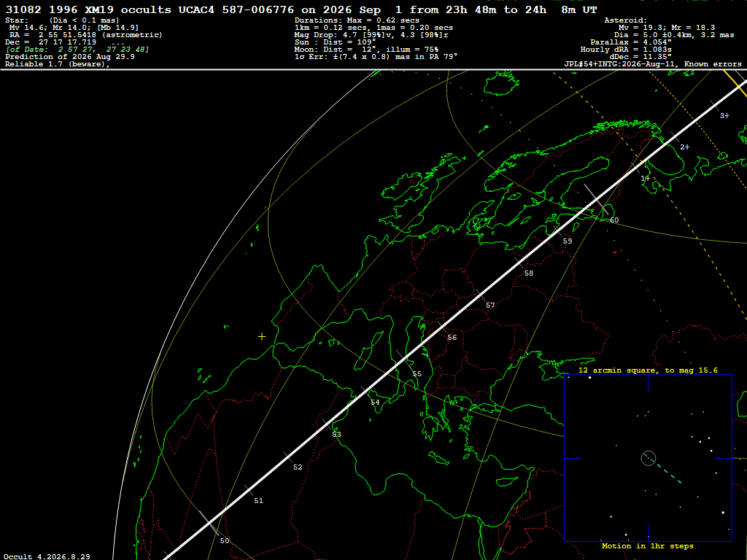Click the 'Occult 4.2026.8.29' version text
Screen dimensions: 747x560
point(47,556)
